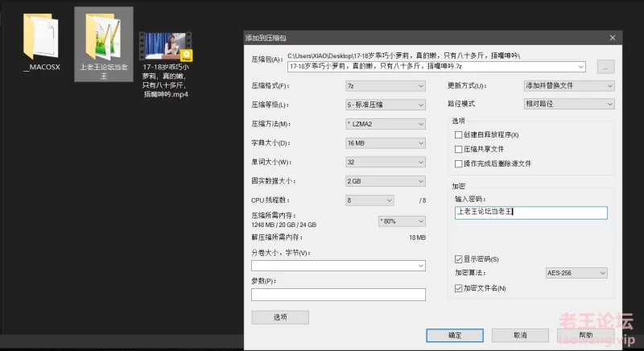Select the mp4 video file thumbnail
This screenshot has height=351, width=644.
point(166,47)
